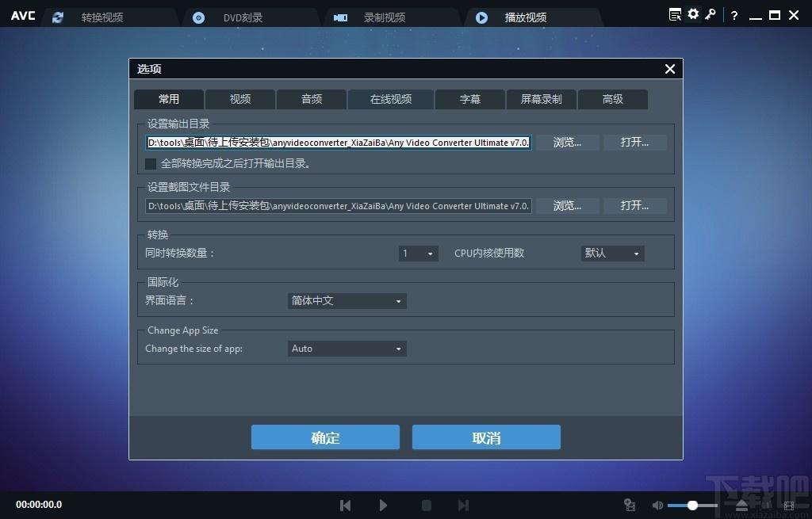Click 打开... for the output directory
This screenshot has height=519, width=812.
point(635,143)
